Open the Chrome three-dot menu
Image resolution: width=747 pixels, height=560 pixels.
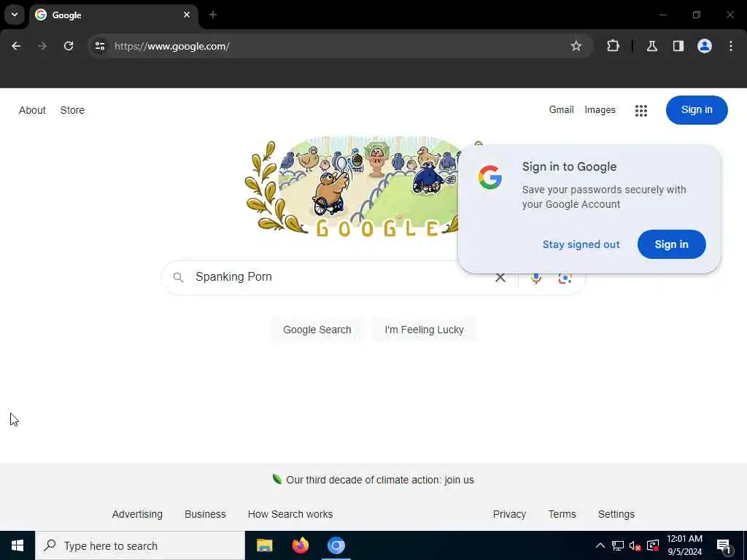tap(731, 46)
